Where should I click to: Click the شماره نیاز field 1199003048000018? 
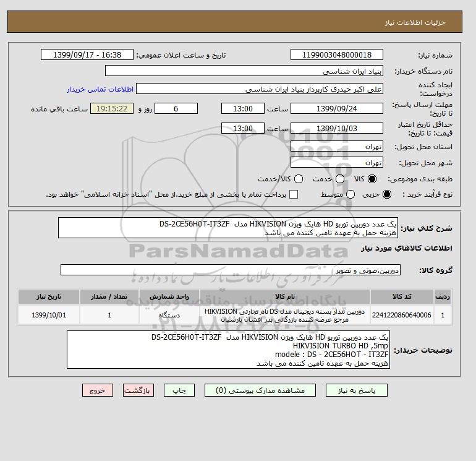(x=337, y=54)
